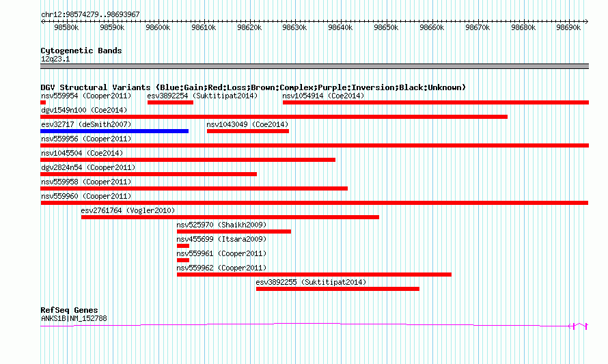Click the red bar under esv3892254
The height and width of the screenshot is (364, 608).
[170, 102]
